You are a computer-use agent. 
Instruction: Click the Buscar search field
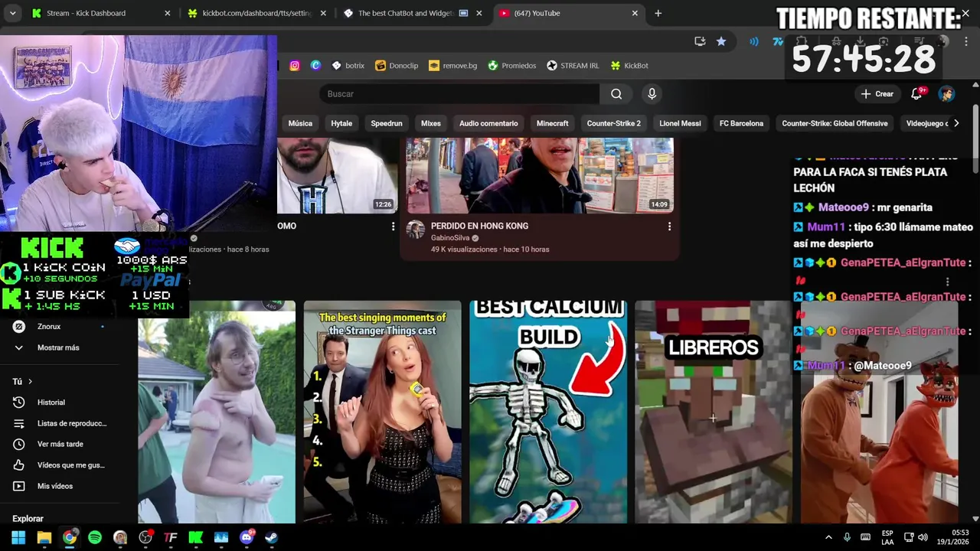(x=459, y=94)
